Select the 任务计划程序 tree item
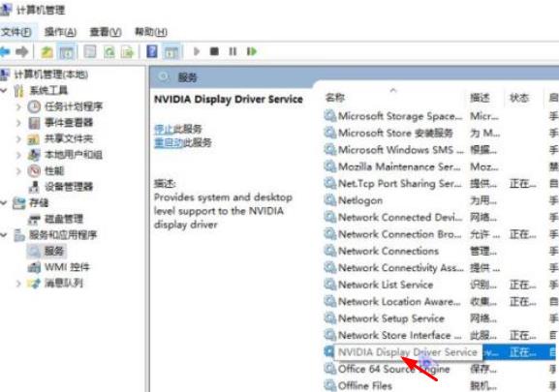 [x=74, y=106]
